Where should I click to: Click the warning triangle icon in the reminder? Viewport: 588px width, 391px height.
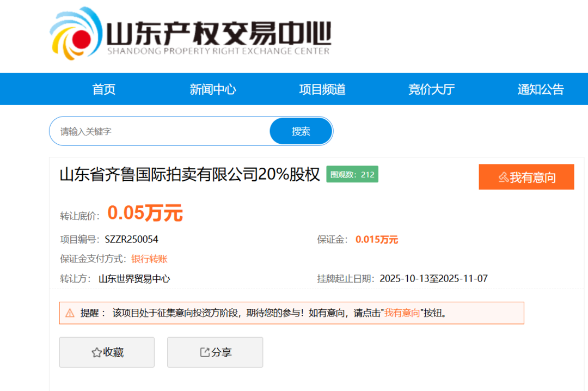pos(70,313)
